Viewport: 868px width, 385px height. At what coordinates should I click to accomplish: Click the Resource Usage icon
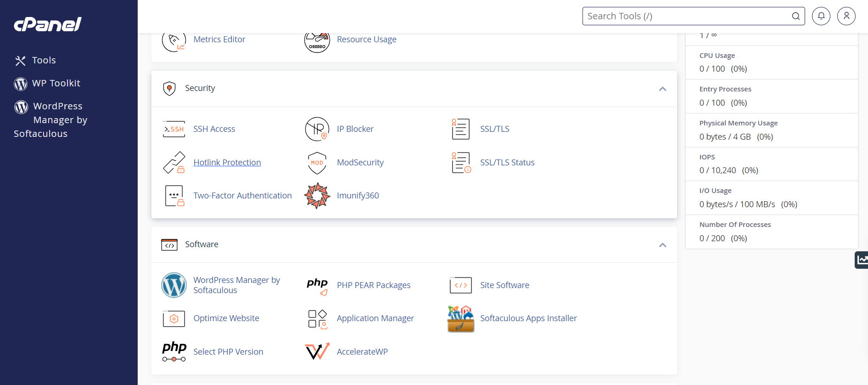pos(317,42)
